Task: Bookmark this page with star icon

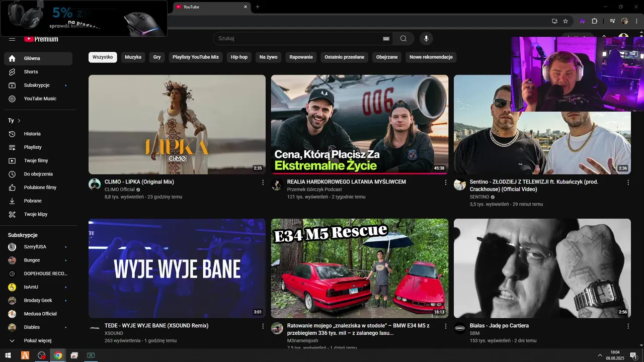Action: pyautogui.click(x=566, y=21)
